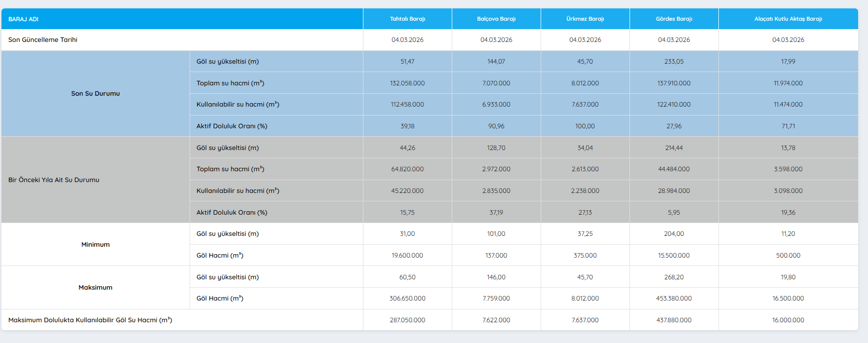The height and width of the screenshot is (343, 868).
Task: Click the Ürkmez Barajı column header
Action: click(x=585, y=19)
